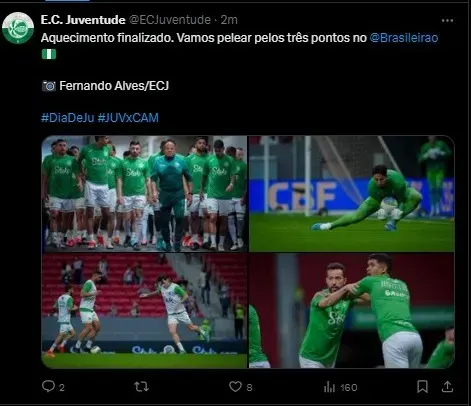The width and height of the screenshot is (471, 406).
Task: Open E.C. Juventude profile avatar
Action: 18,28
